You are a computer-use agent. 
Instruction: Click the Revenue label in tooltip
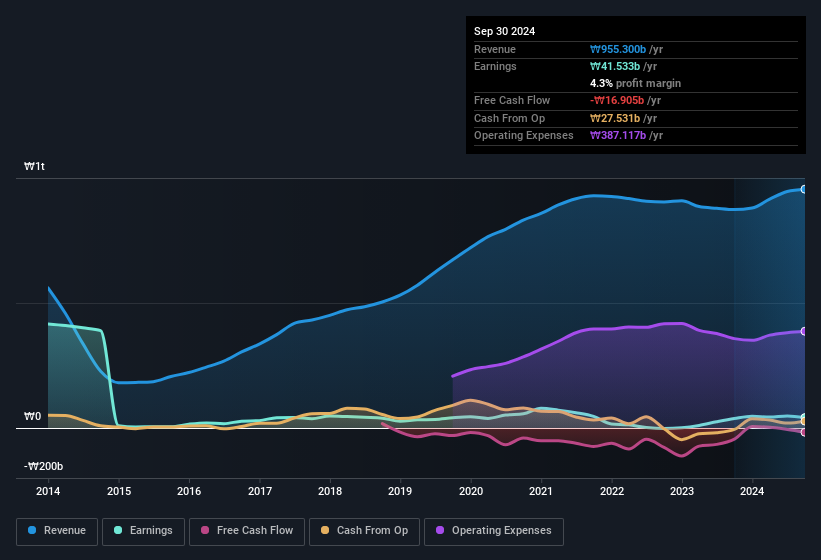coord(495,49)
